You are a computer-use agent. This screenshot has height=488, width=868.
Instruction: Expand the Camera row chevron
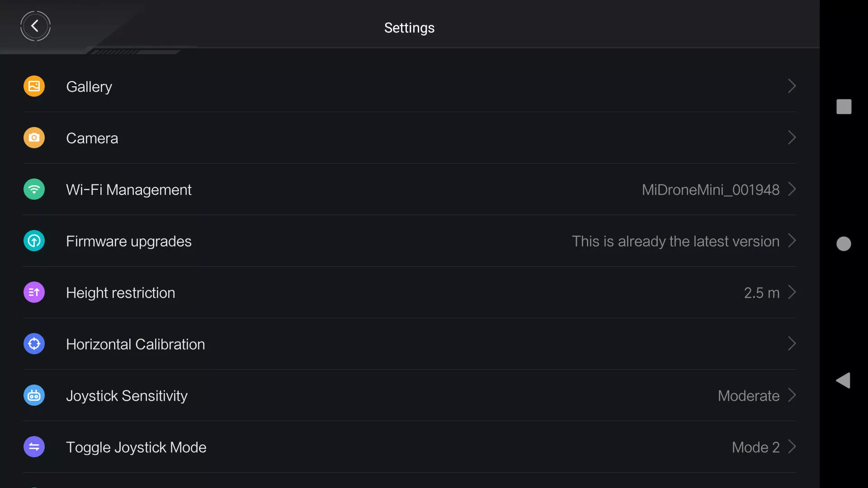[x=792, y=138]
